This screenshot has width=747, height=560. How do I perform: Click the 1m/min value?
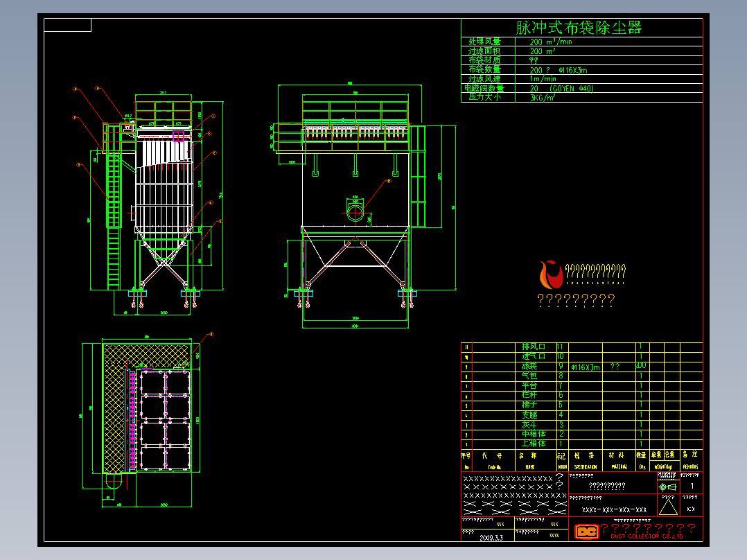tap(543, 79)
